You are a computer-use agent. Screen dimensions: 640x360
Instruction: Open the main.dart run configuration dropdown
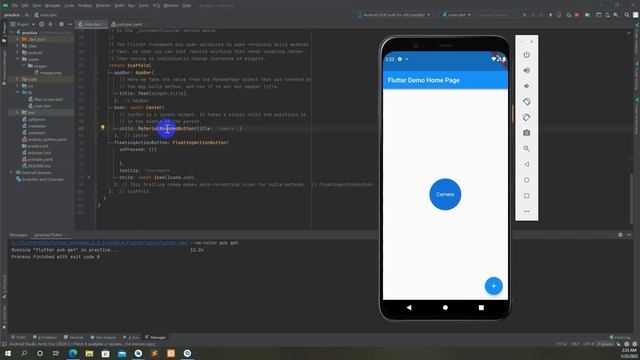point(456,15)
